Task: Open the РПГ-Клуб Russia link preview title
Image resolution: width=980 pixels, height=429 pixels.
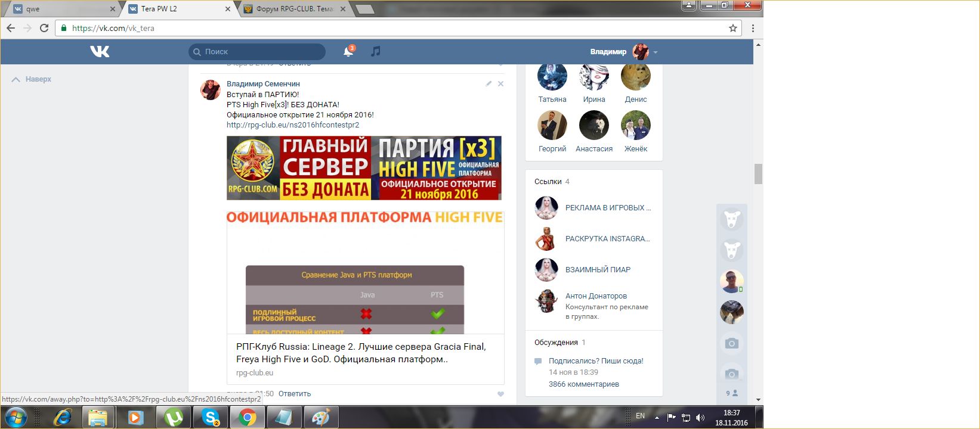Action: point(361,353)
